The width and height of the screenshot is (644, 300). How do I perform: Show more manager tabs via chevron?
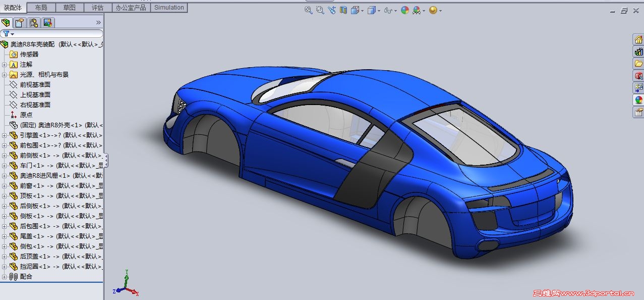[x=98, y=23]
